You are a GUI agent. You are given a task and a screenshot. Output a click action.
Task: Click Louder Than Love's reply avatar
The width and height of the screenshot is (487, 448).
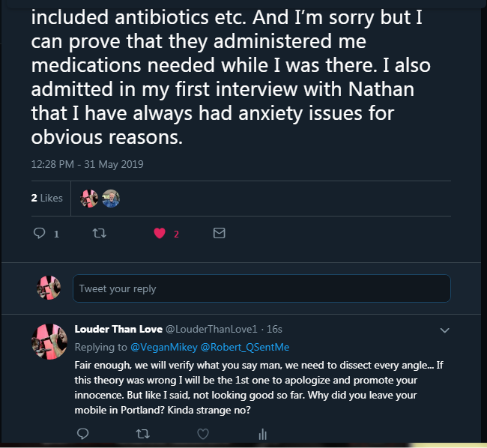pos(49,342)
